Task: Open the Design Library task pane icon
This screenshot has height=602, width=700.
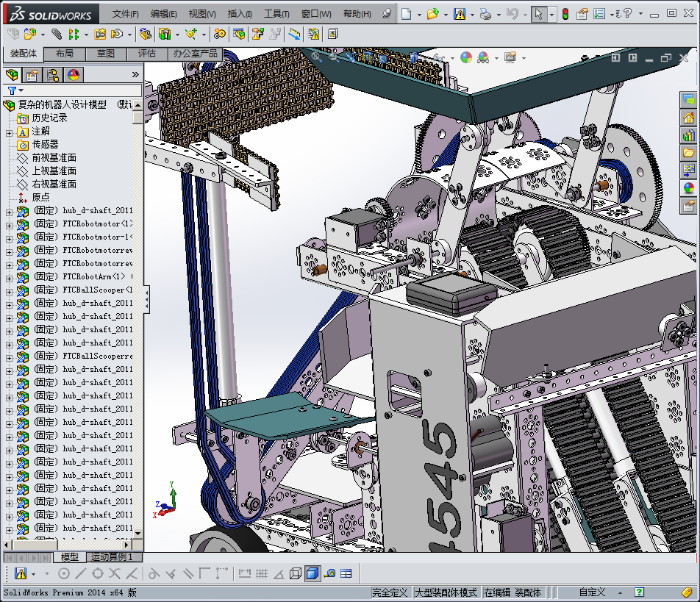Action: point(689,135)
